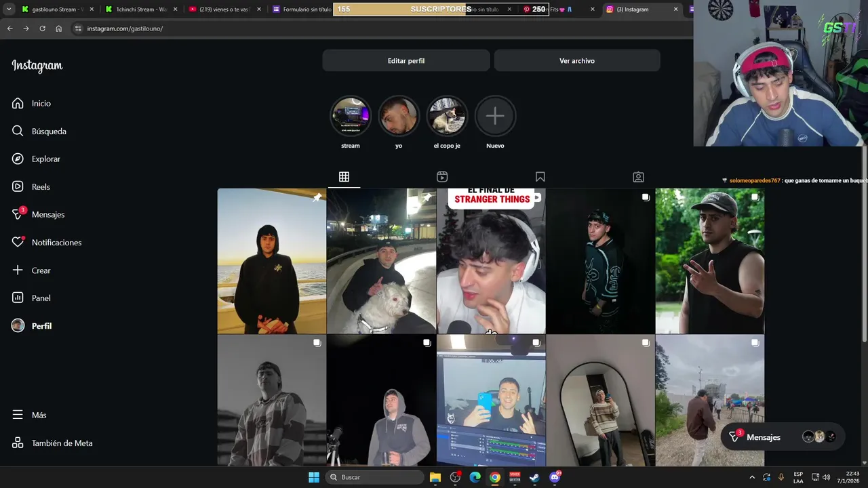Open the Windows Start button

[314, 477]
